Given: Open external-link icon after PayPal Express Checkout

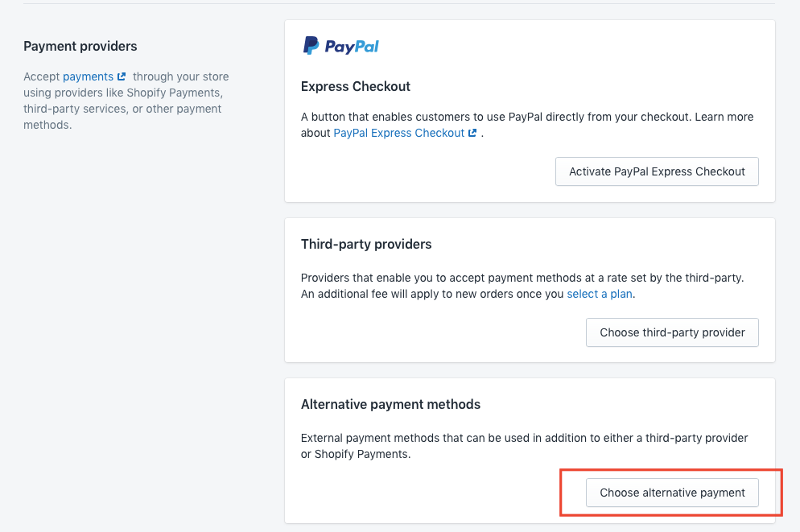Looking at the screenshot, I should tap(472, 133).
